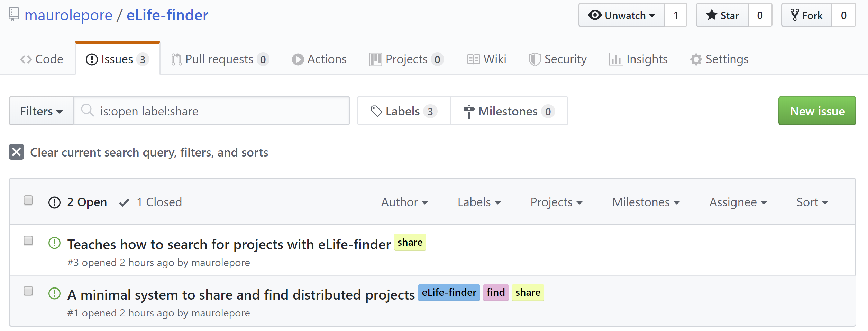The image size is (868, 331).
Task: Click the Insights graph icon
Action: pyautogui.click(x=615, y=59)
